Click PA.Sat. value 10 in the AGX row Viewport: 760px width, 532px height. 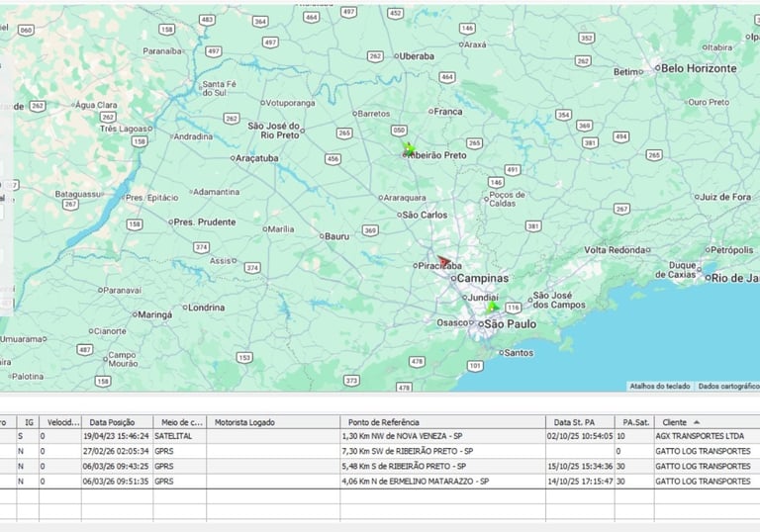pos(620,436)
